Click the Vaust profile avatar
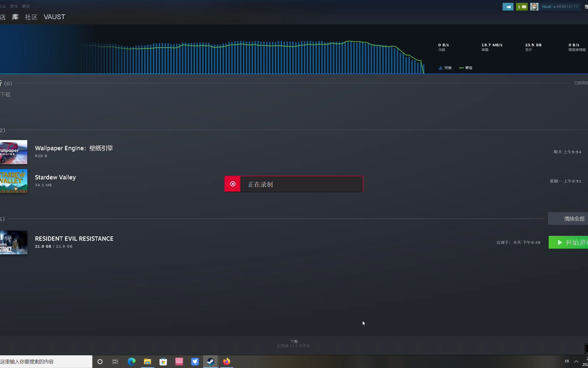The image size is (588, 368). pos(534,7)
